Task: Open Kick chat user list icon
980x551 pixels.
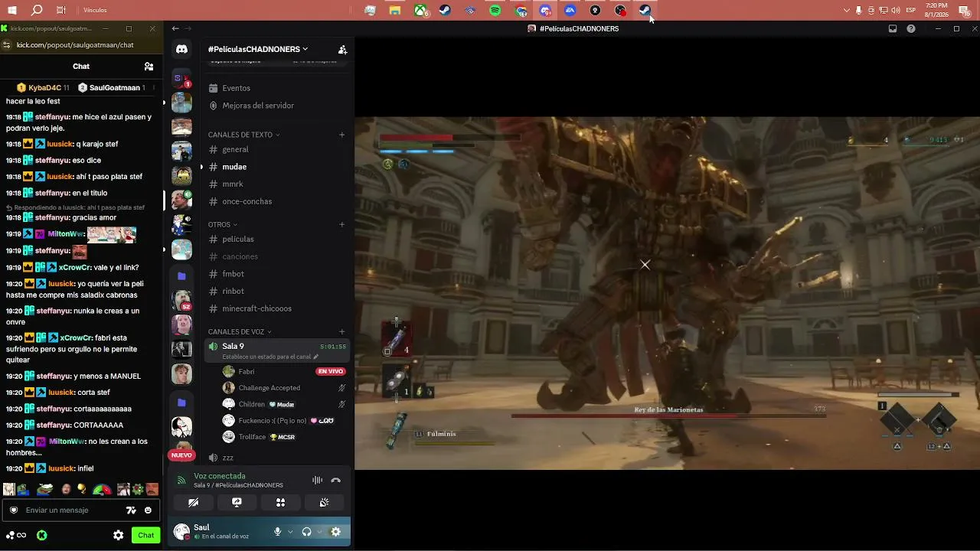Action: [149, 67]
